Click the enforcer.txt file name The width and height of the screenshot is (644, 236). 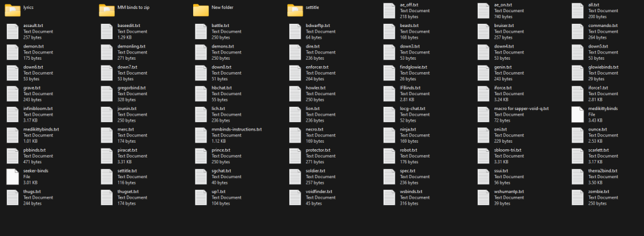pyautogui.click(x=317, y=67)
